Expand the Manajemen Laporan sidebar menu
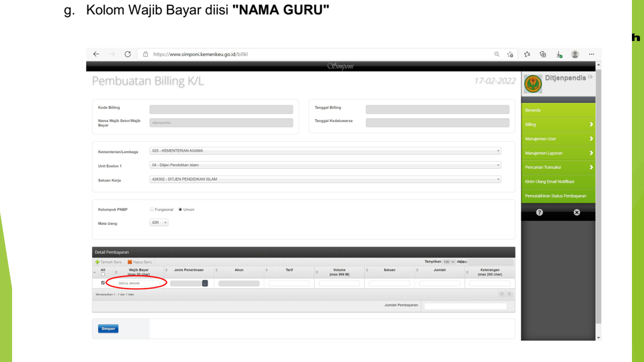Viewport: 644px width, 362px height. [x=558, y=153]
